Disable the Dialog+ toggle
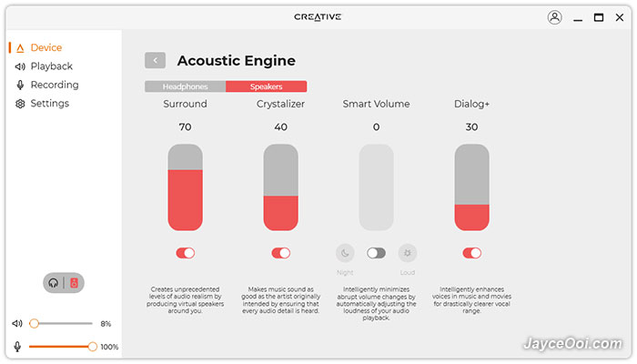 point(471,253)
